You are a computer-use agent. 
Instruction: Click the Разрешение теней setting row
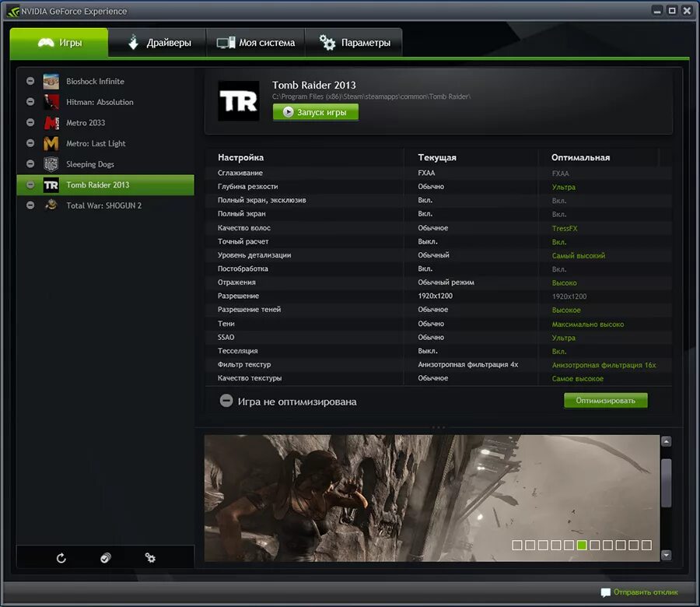point(439,310)
